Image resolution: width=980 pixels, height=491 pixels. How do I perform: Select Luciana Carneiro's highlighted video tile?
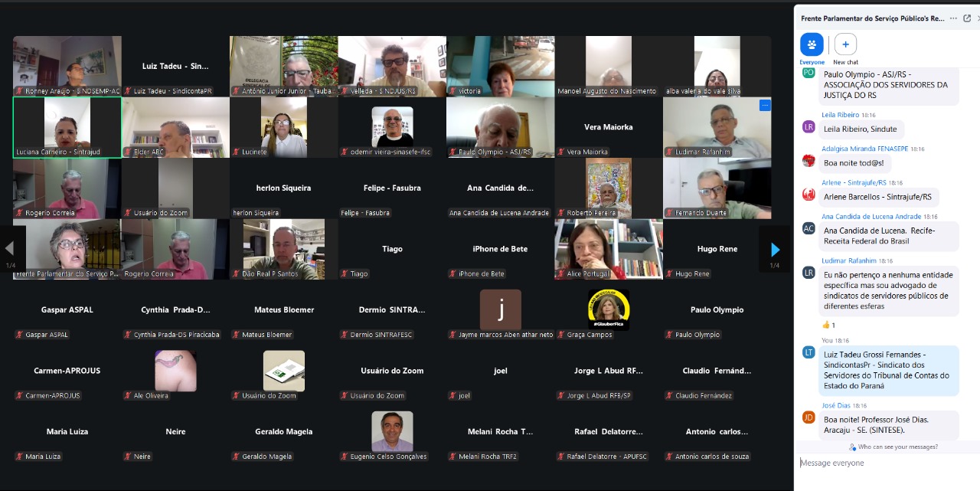pyautogui.click(x=67, y=127)
